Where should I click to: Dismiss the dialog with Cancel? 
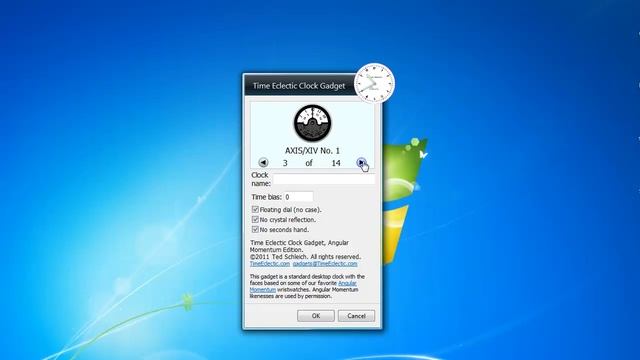pos(356,316)
